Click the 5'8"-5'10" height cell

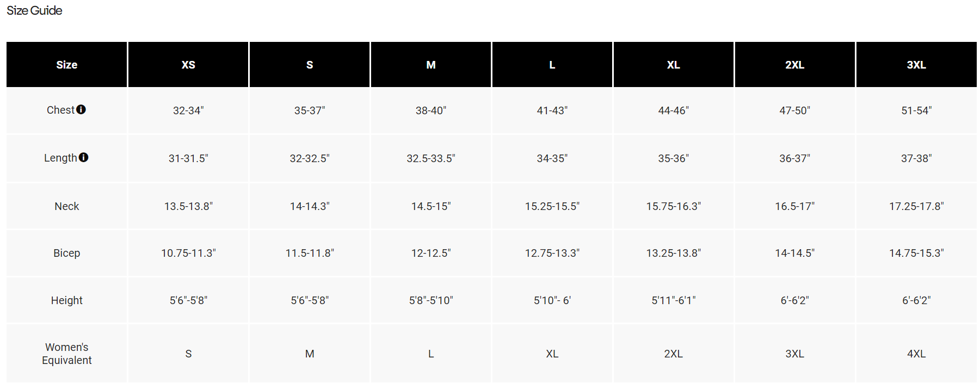[x=431, y=300]
